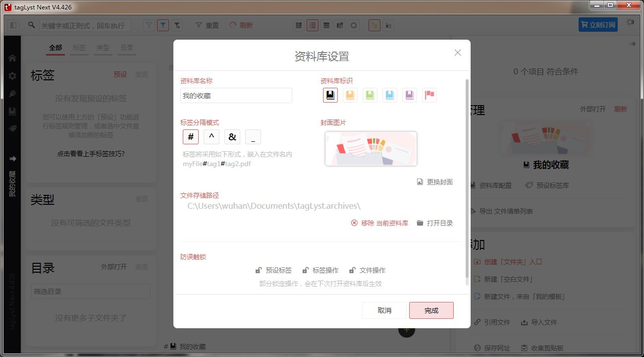Click the export-to-Excel icon in toolbar

pos(388,25)
